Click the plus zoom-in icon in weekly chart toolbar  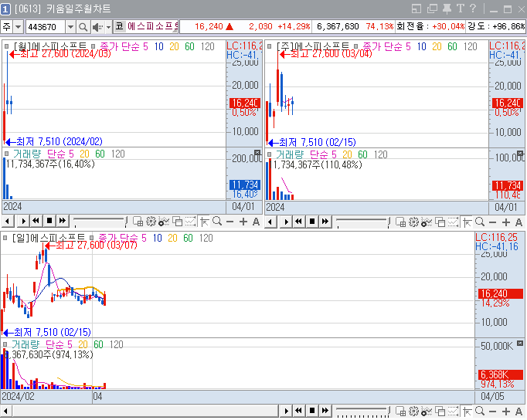pyautogui.click(x=506, y=222)
